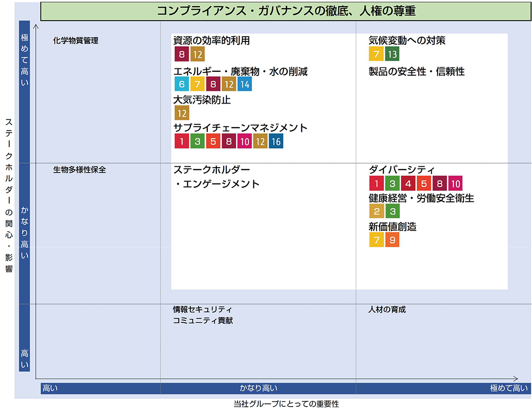Click the 人材の育成 label
Viewport: 532px width, 411px height.
[x=387, y=309]
